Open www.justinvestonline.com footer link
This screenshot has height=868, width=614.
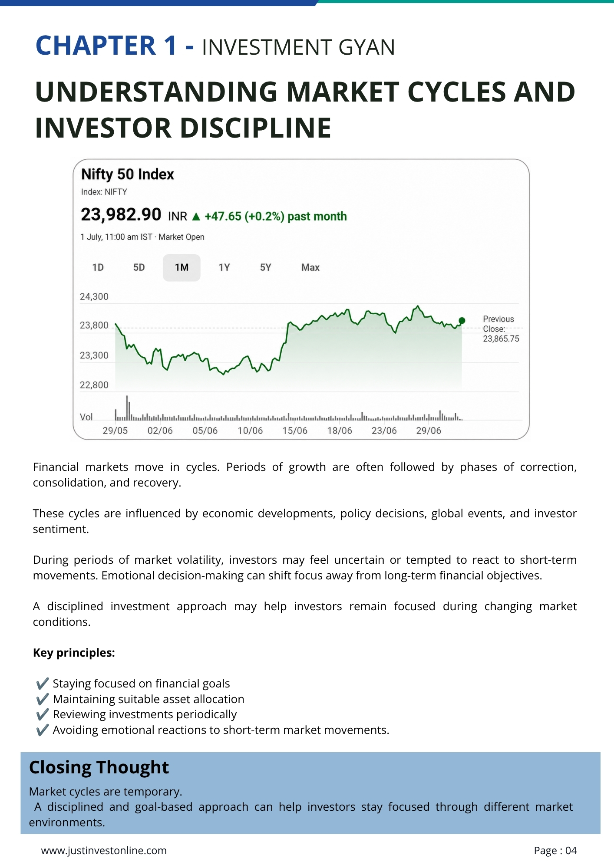click(x=104, y=850)
